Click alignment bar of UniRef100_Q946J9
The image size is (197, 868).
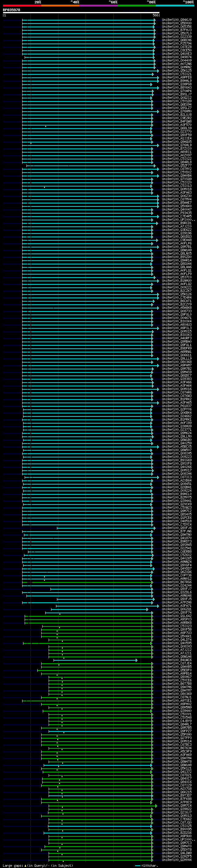point(89,20)
